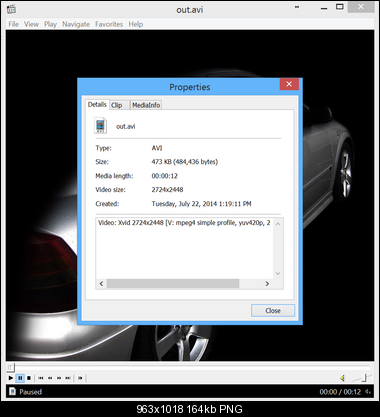Mute audio via the speaker icon
This screenshot has height=417, width=380.
point(342,378)
